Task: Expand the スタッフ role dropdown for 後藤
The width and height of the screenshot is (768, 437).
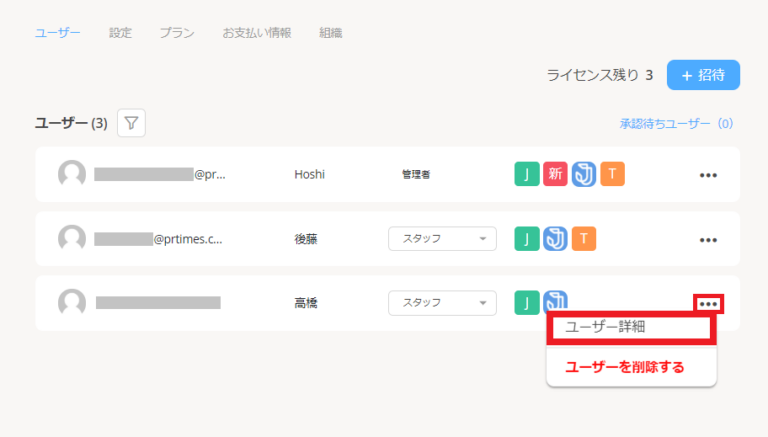Action: 442,239
